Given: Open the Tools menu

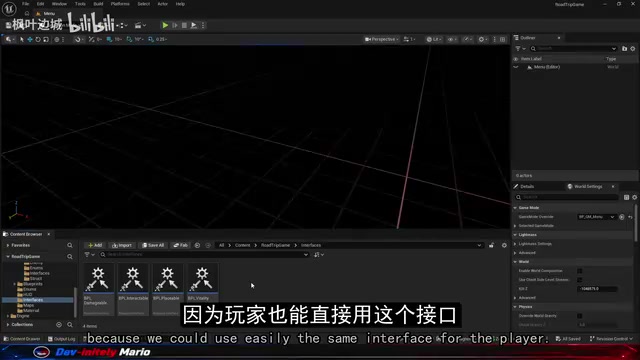Looking at the screenshot, I should pos(80,4).
